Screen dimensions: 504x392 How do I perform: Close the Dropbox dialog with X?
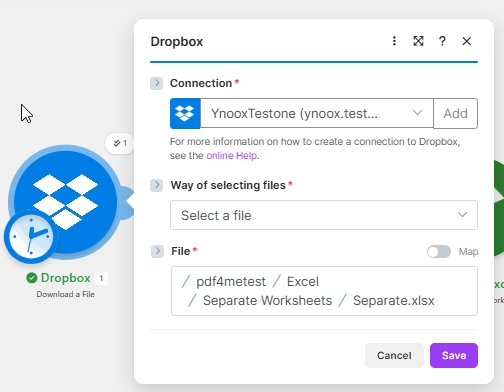[467, 41]
